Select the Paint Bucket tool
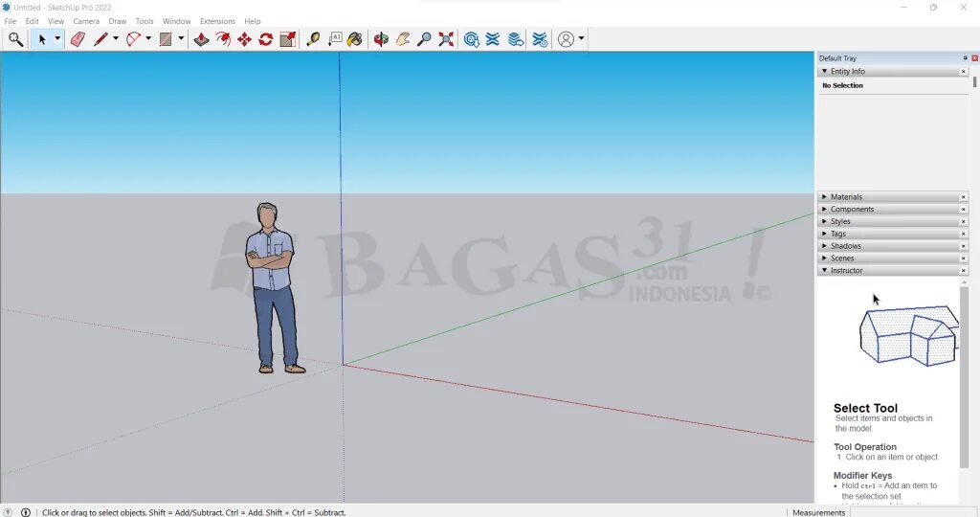Viewport: 980px width, 517px height. pyautogui.click(x=355, y=39)
